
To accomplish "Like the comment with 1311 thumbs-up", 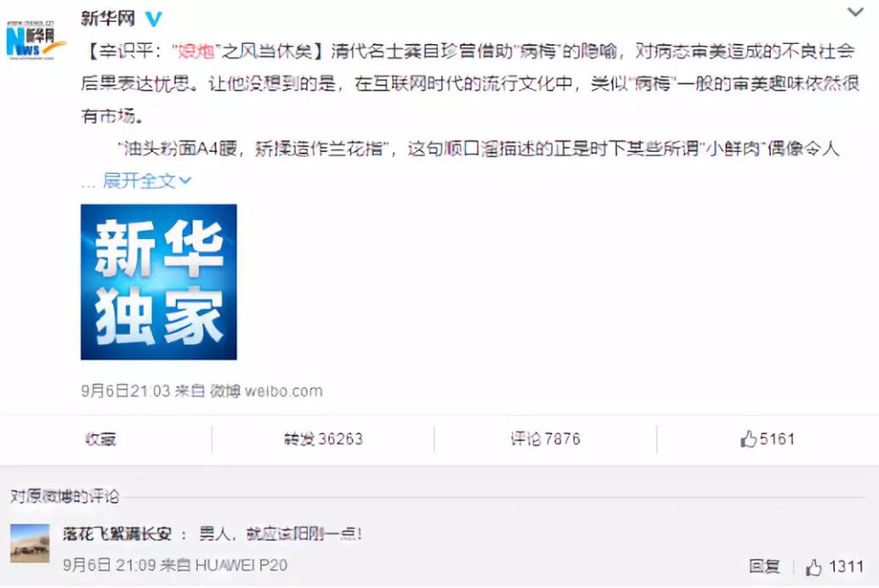I will (x=835, y=567).
